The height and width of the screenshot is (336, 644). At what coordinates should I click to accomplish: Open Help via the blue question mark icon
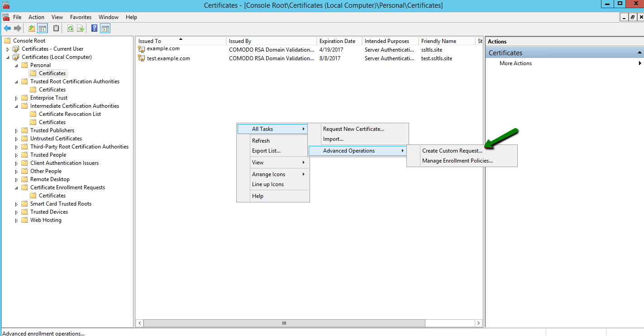(x=94, y=28)
